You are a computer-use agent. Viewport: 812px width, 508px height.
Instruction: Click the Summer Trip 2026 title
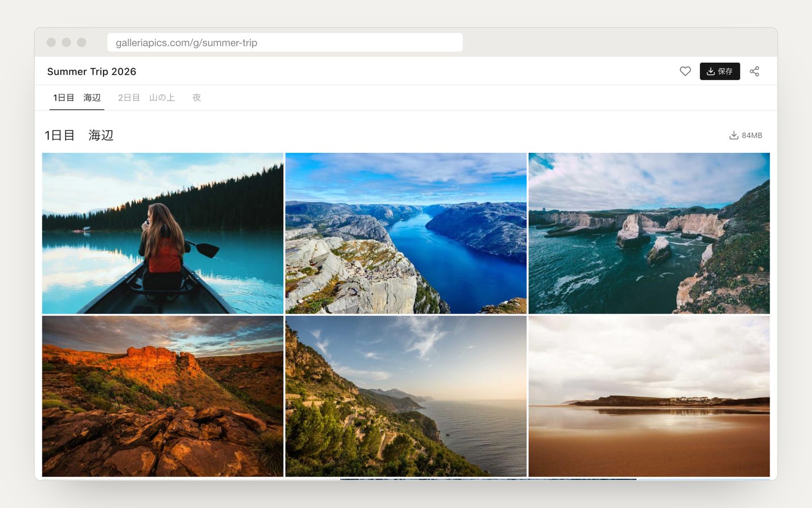(92, 72)
